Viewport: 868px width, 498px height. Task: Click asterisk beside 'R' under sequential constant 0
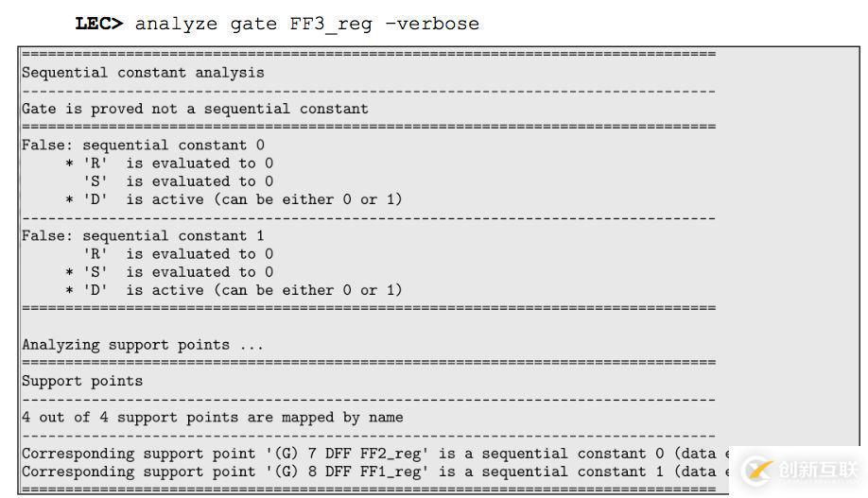[x=70, y=163]
